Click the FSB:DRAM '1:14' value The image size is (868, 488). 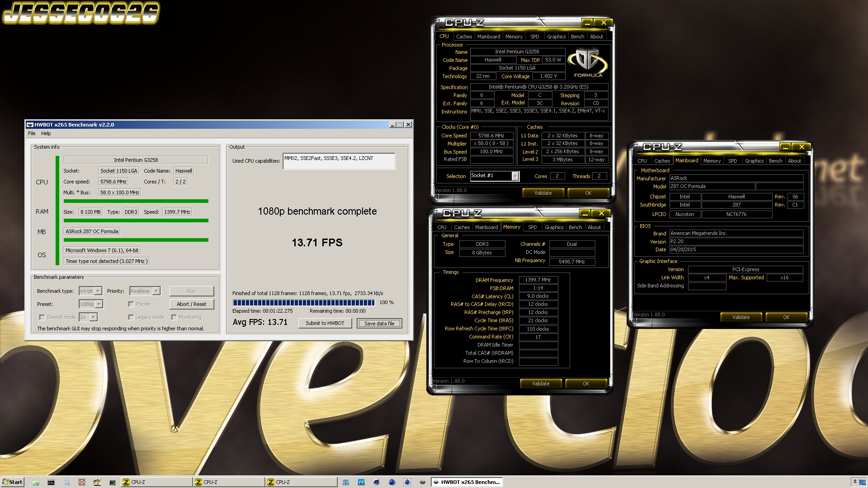click(538, 288)
